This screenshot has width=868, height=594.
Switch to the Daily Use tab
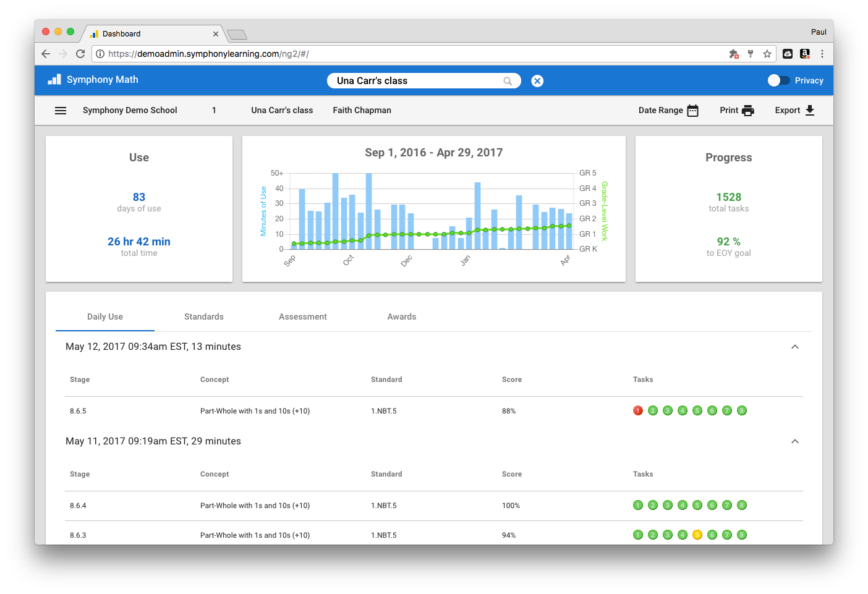click(105, 316)
